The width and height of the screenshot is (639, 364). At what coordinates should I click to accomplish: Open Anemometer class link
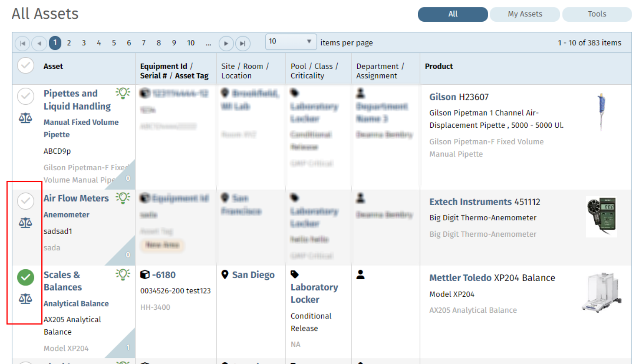(67, 215)
